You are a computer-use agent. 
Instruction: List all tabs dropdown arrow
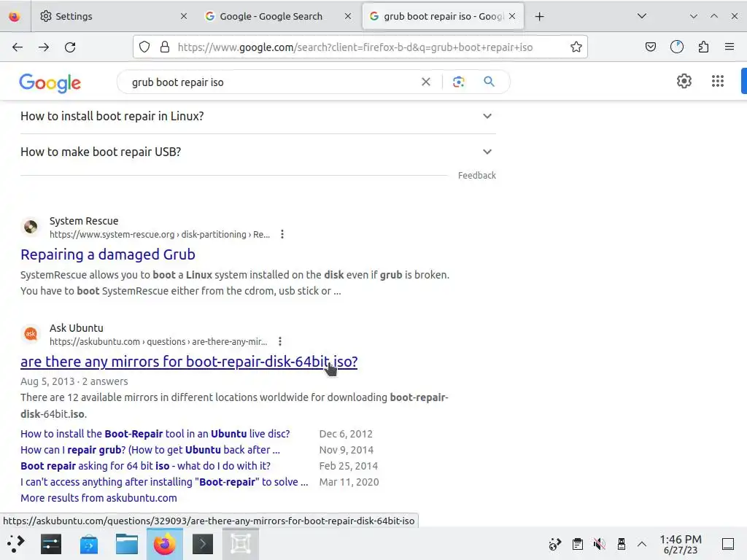642,16
